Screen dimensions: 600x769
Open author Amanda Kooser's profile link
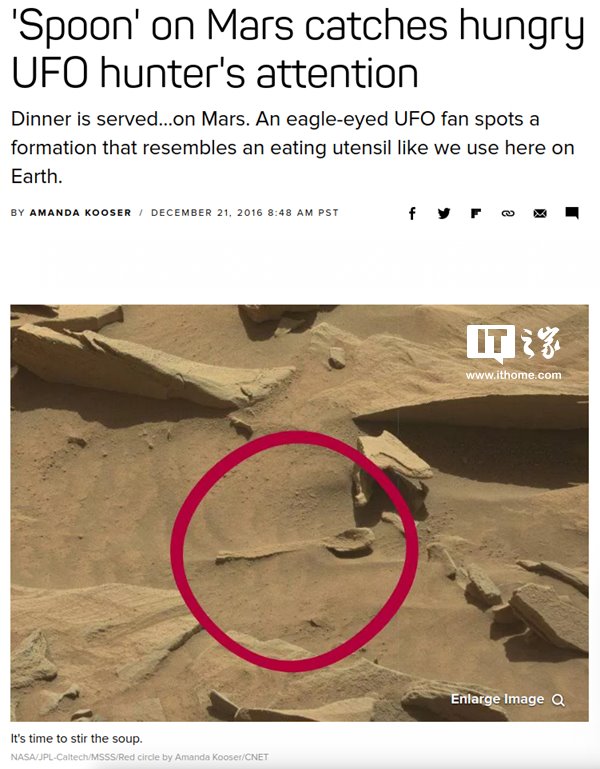[x=80, y=213]
